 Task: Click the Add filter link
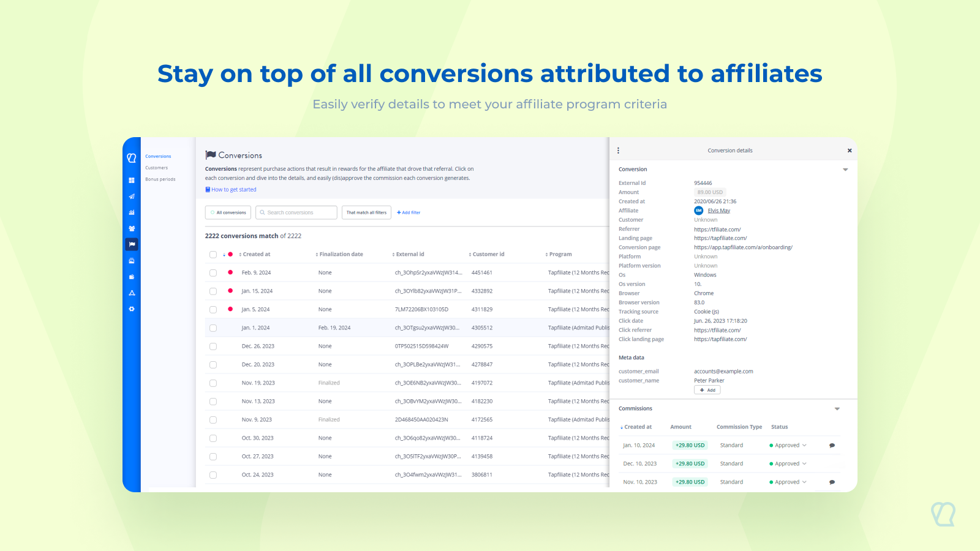tap(409, 212)
